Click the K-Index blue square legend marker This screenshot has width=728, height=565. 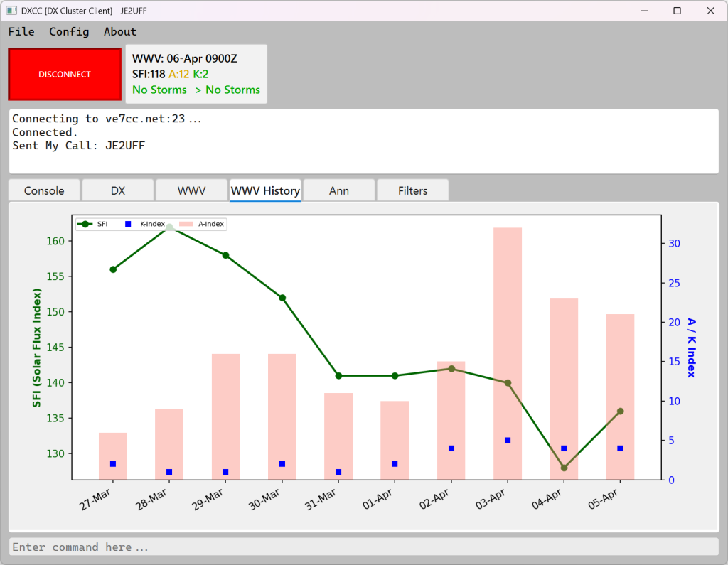pyautogui.click(x=128, y=224)
